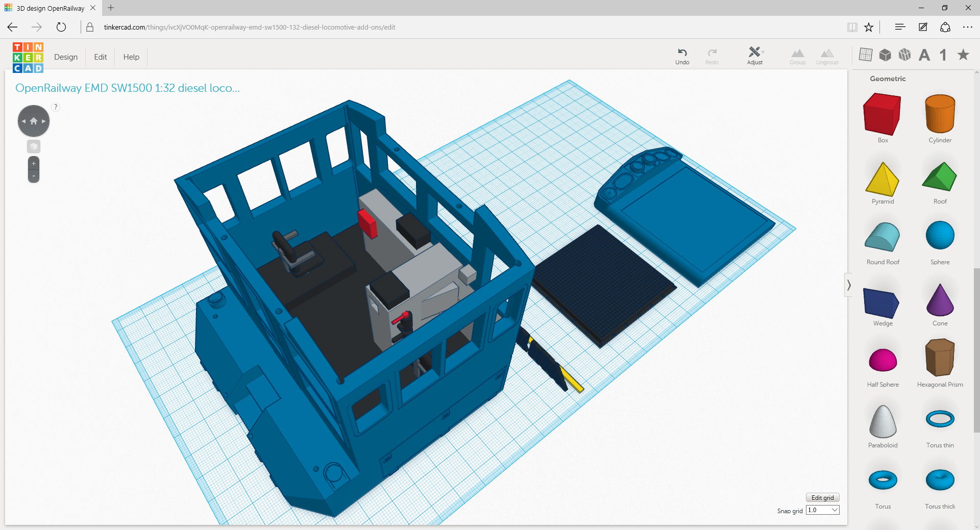
Task: Open the Snap grid dropdown
Action: pyautogui.click(x=822, y=510)
